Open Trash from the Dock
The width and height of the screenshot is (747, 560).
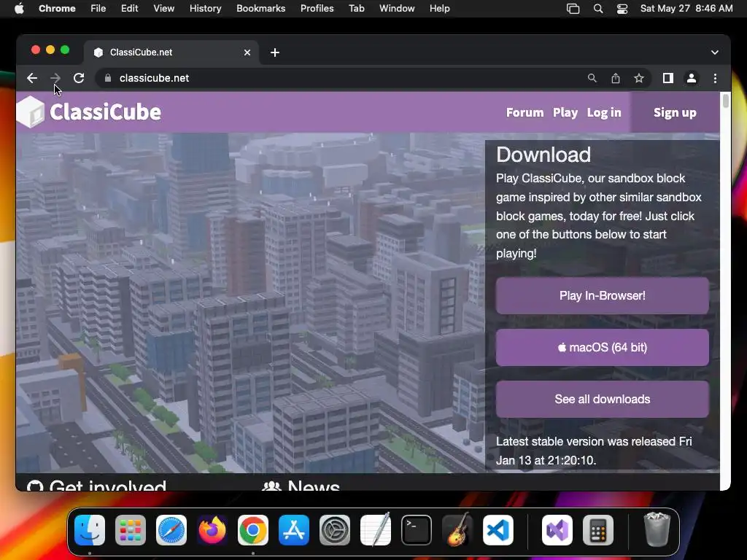(x=657, y=530)
